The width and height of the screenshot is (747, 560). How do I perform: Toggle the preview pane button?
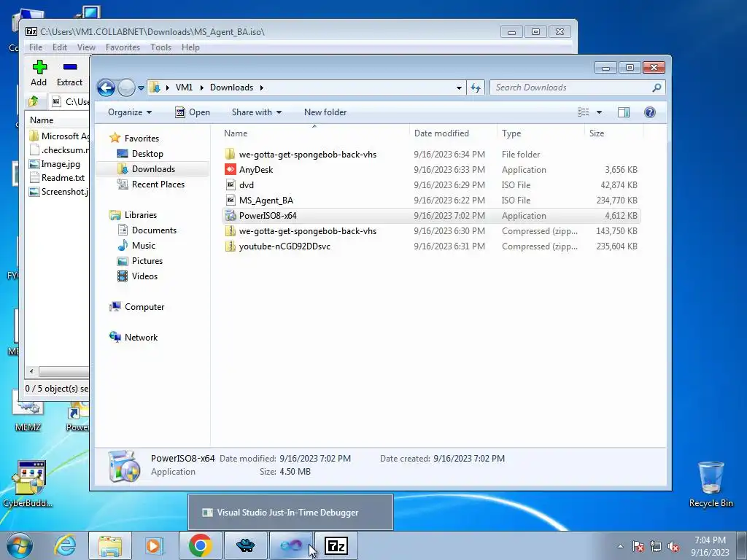624,112
